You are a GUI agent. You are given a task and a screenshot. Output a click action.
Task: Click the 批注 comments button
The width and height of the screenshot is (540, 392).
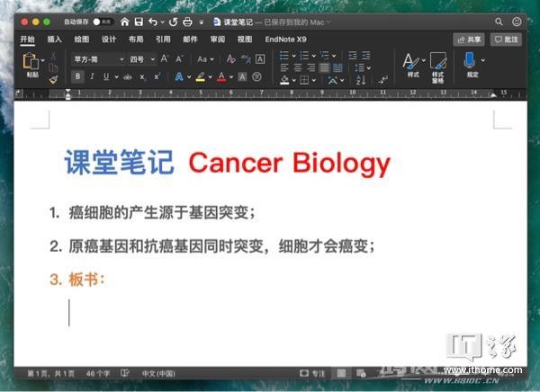(x=506, y=40)
